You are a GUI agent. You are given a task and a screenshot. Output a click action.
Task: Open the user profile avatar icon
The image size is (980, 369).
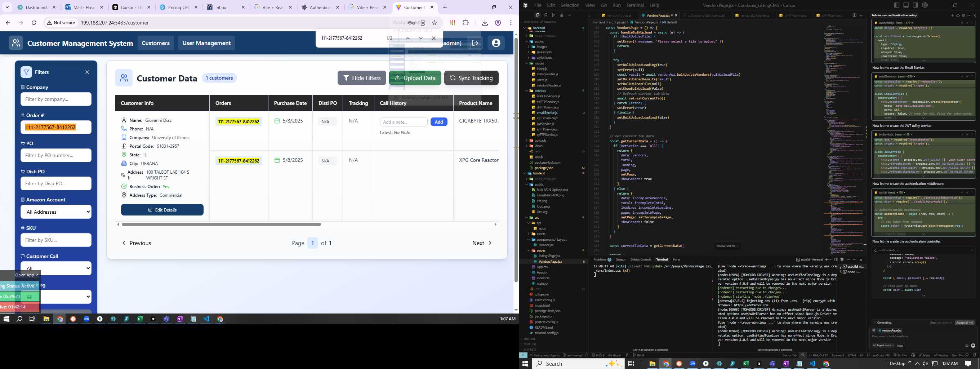[496, 43]
